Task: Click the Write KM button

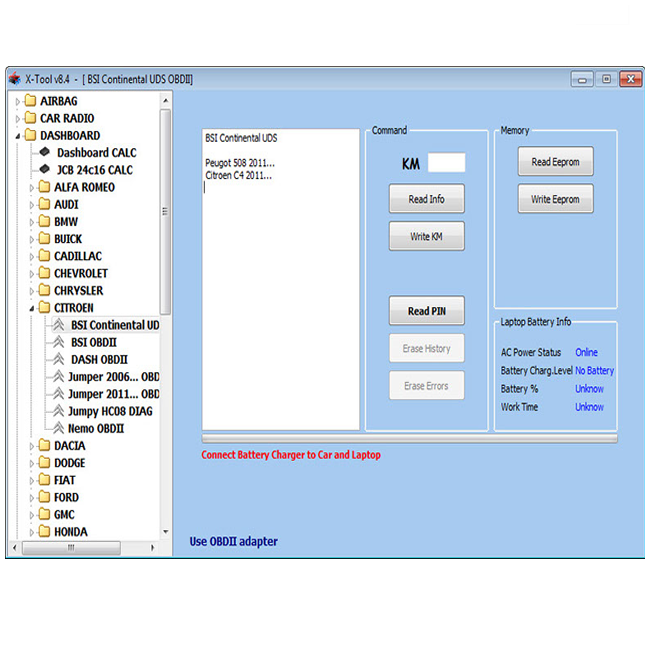Action: tap(427, 236)
